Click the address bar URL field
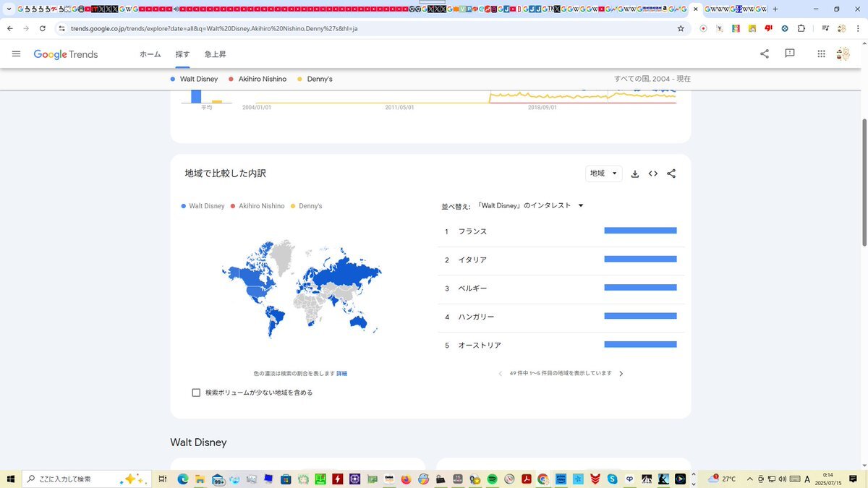Screen dimensions: 868x488 pos(369,28)
